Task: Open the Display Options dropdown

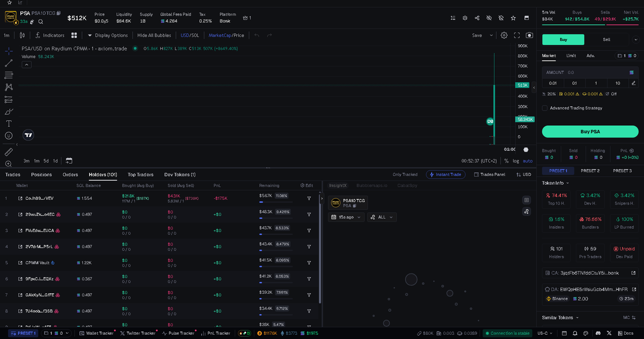Action: click(x=108, y=35)
